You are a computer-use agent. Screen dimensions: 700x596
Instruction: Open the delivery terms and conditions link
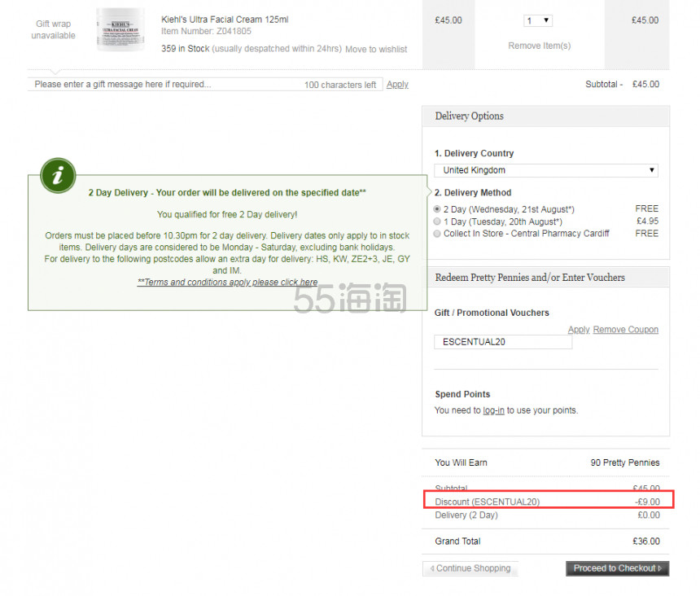(228, 283)
